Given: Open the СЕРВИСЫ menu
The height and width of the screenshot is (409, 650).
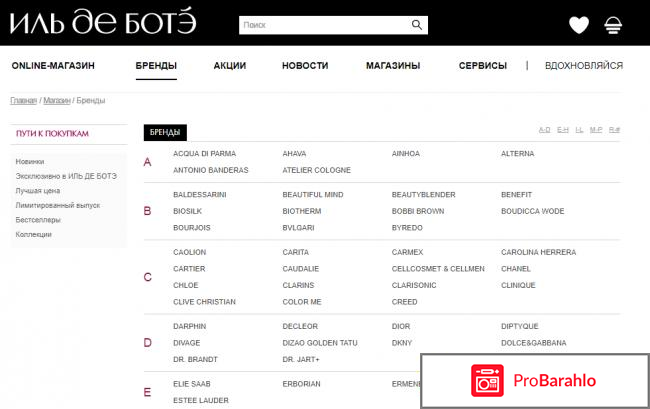Looking at the screenshot, I should coord(483,66).
